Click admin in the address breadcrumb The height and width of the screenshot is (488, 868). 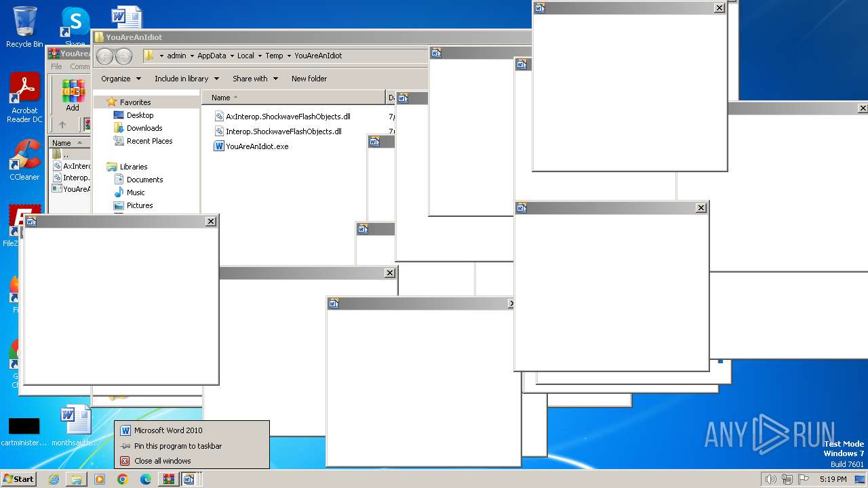[176, 56]
